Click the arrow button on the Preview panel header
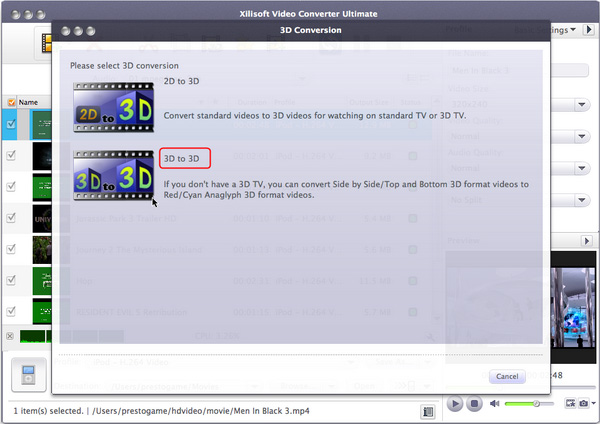Viewport: 600px width, 424px height. (587, 241)
